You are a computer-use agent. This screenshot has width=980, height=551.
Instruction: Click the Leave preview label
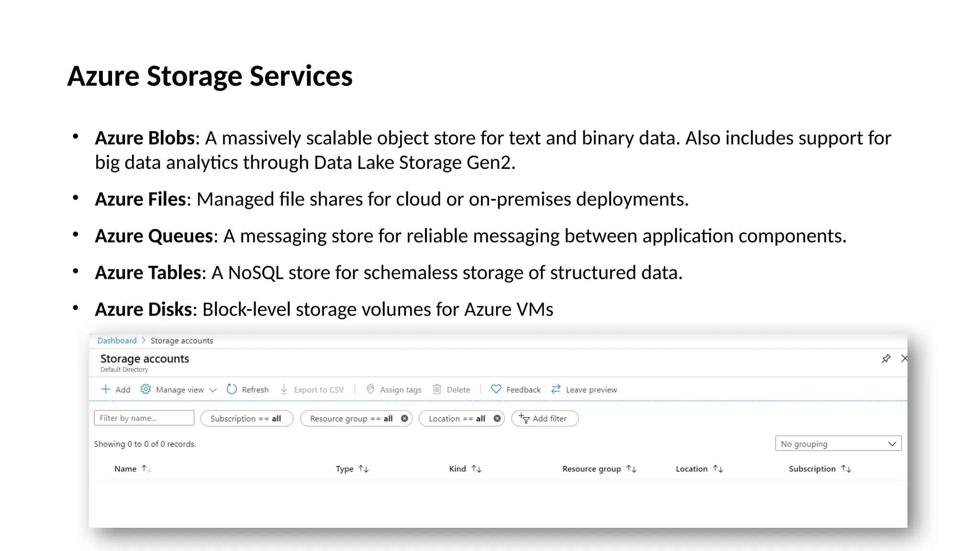(x=591, y=390)
